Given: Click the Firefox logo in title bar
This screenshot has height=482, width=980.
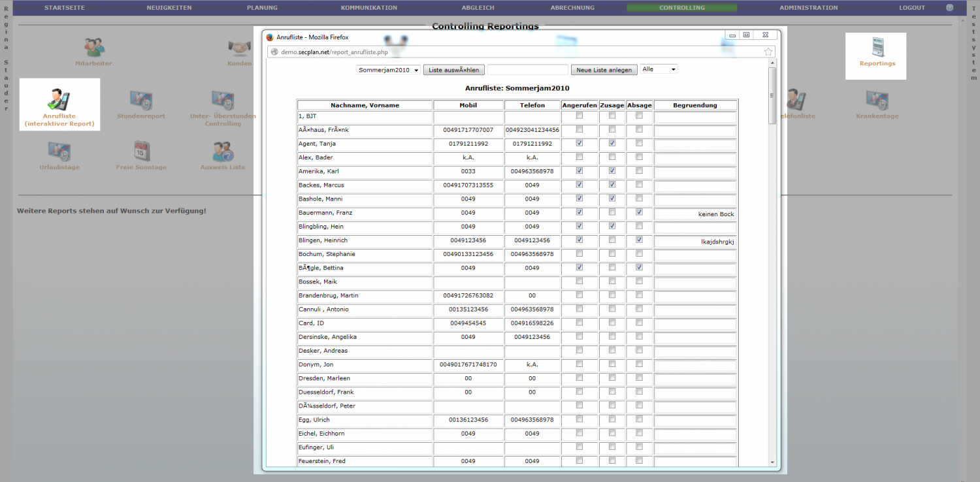Looking at the screenshot, I should pyautogui.click(x=270, y=37).
